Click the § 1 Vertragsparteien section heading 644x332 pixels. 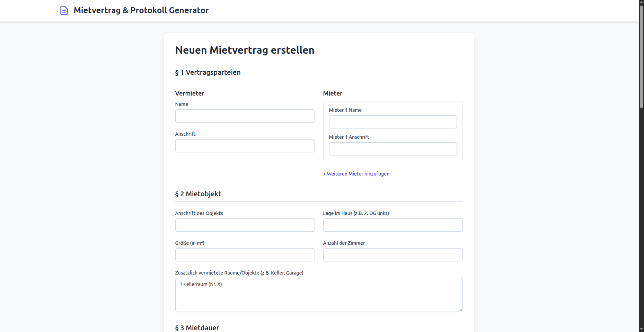pos(208,72)
